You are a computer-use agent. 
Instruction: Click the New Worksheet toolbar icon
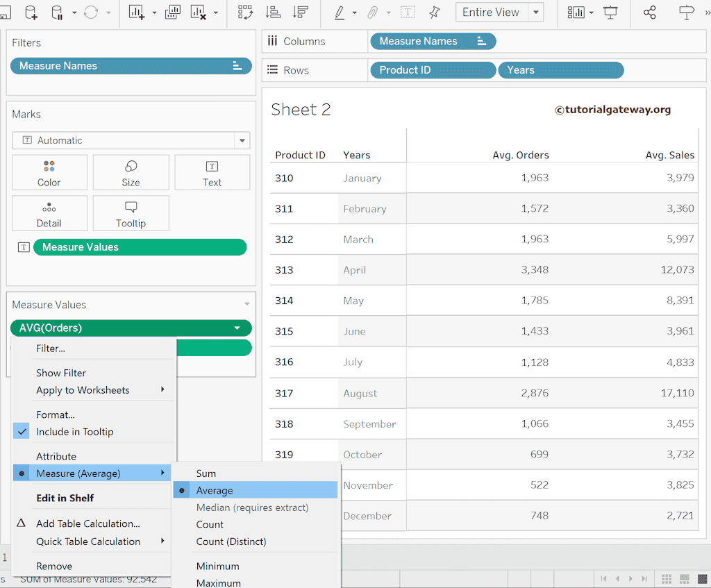pos(136,12)
